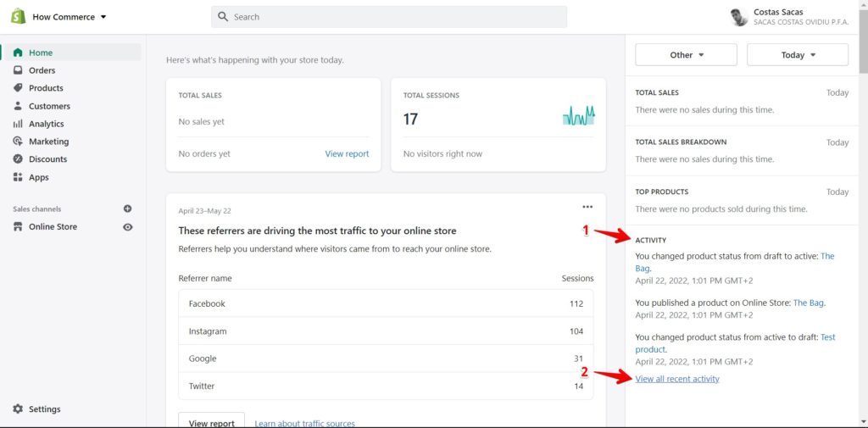View Online Store with eye icon
Image resolution: width=868 pixels, height=428 pixels.
tap(128, 227)
